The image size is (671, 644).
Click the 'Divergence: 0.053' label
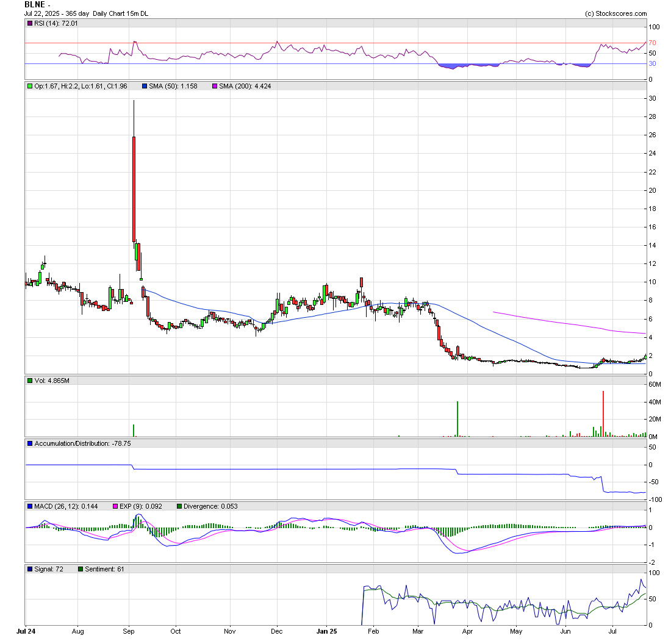click(210, 507)
